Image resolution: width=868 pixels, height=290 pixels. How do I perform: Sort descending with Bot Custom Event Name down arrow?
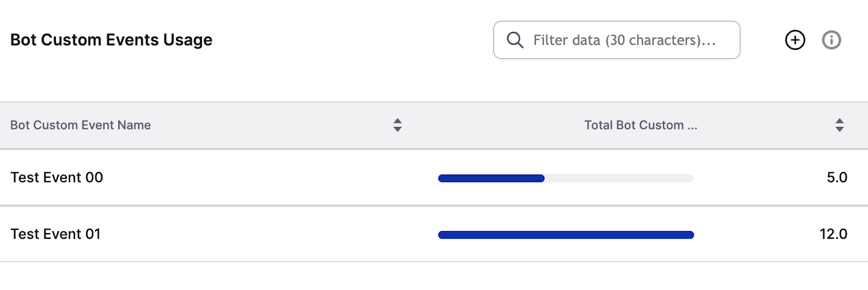398,129
